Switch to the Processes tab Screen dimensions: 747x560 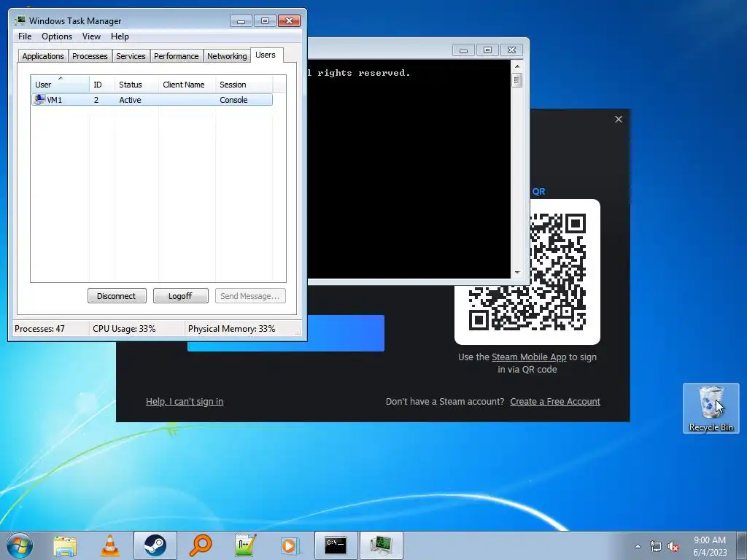click(x=90, y=56)
